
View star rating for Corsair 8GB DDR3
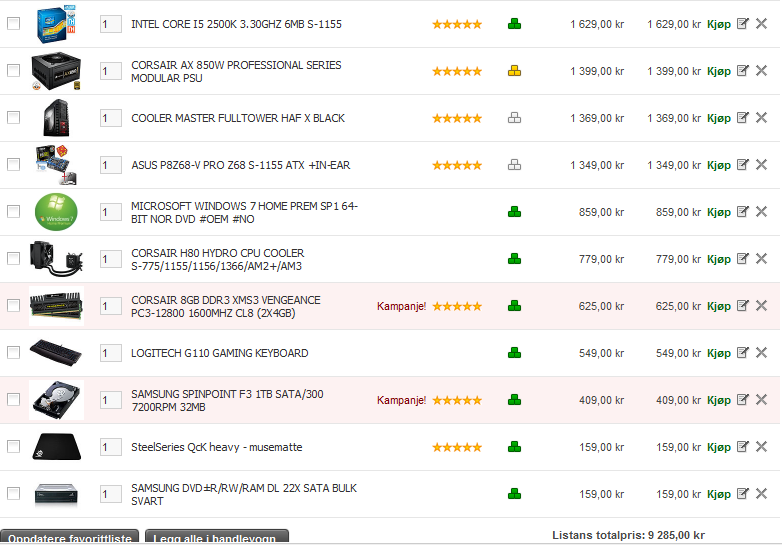[x=457, y=306]
